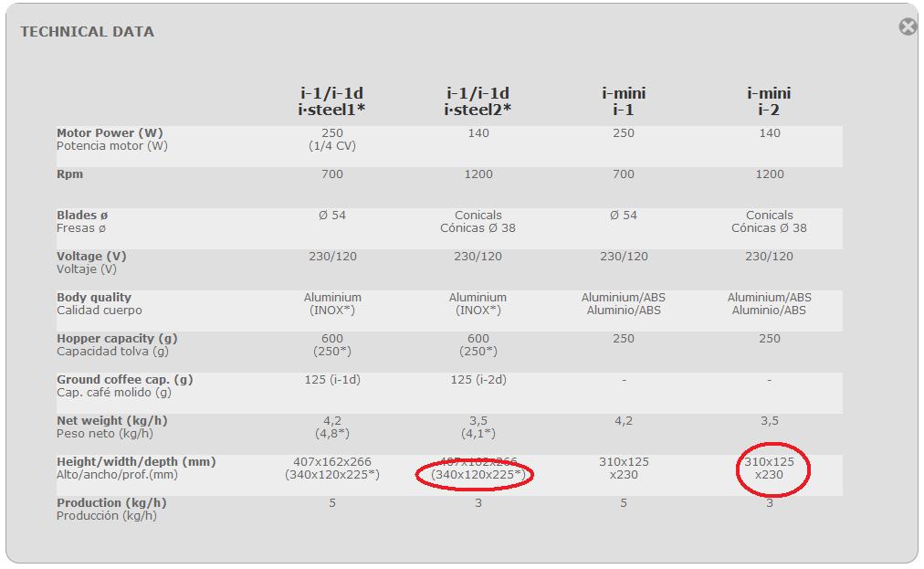
Task: Click the i-mini i-1 column header
Action: tap(624, 101)
